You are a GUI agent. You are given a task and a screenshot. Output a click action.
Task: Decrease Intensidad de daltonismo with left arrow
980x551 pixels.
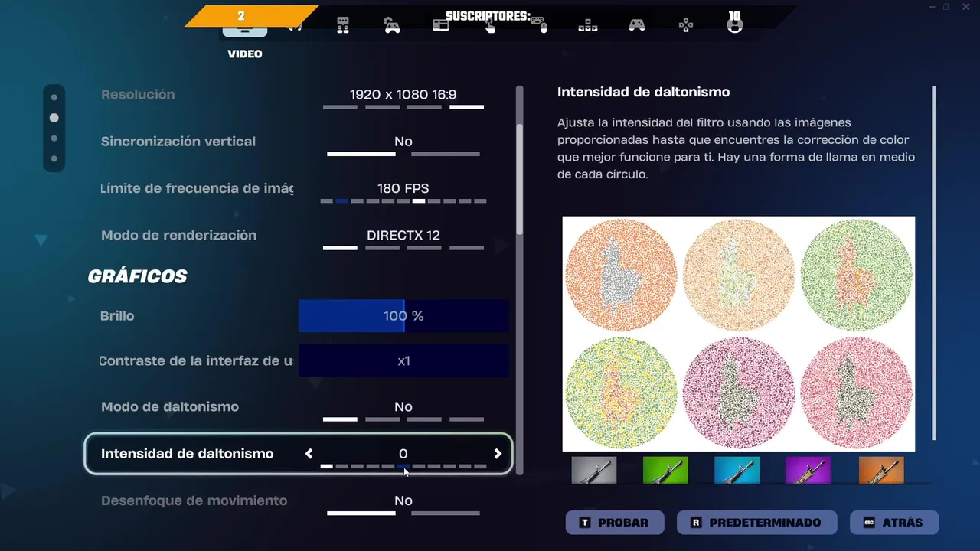(309, 454)
